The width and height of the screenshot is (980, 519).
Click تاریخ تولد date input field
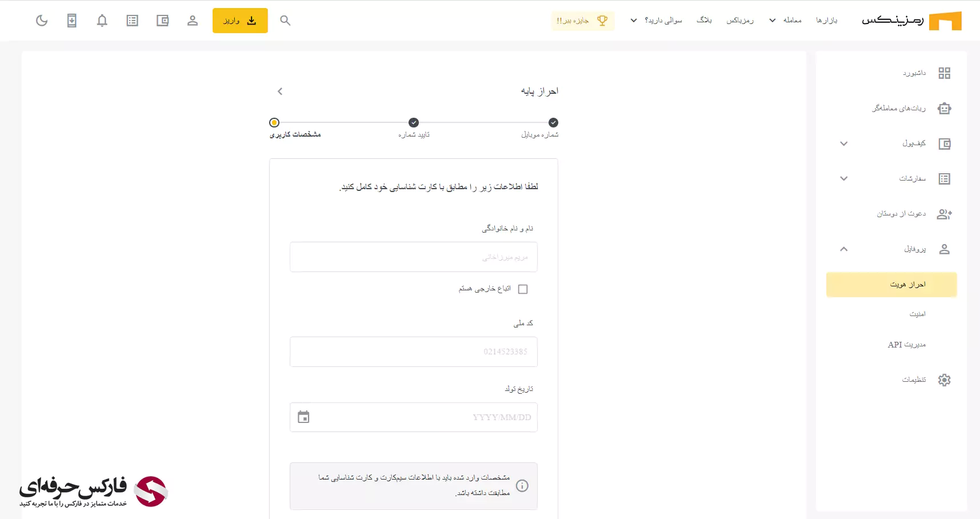pos(414,417)
